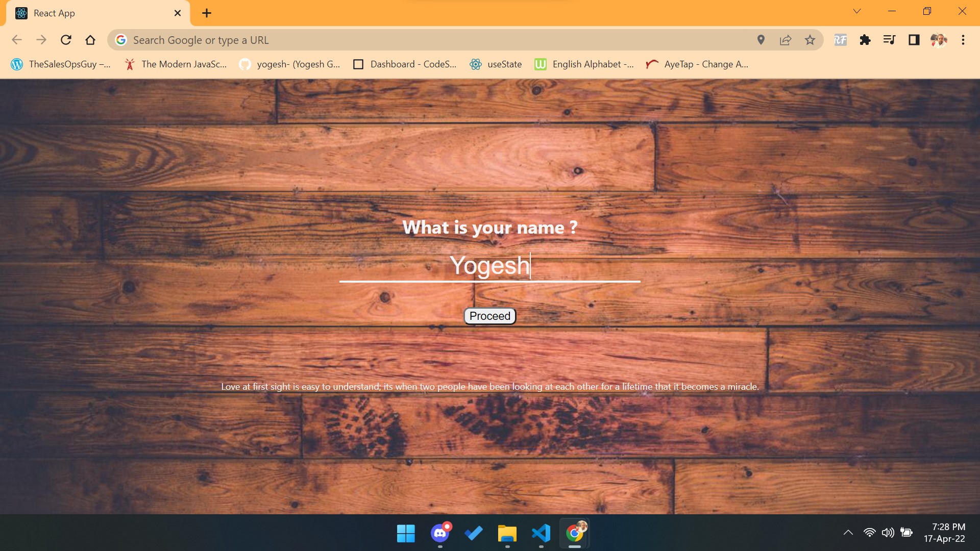Screen dimensions: 980x551
Task: Open the Extensions puzzle icon
Action: (865, 40)
